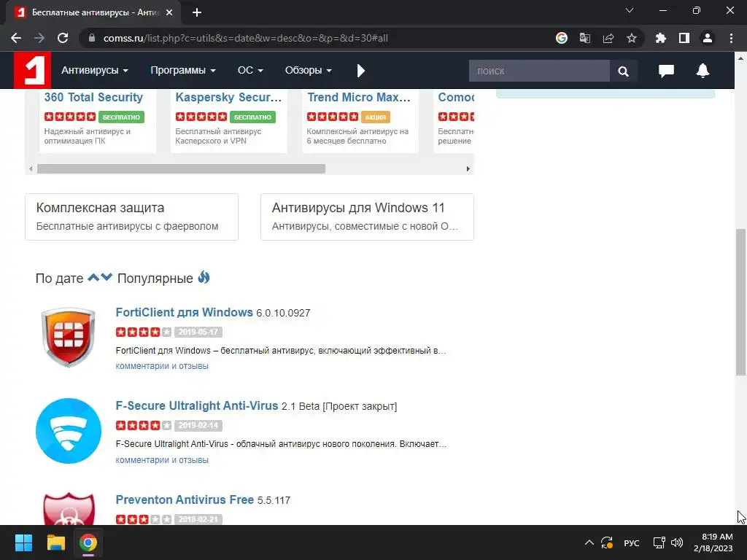Open the tab search chevron in Chrome

click(630, 10)
